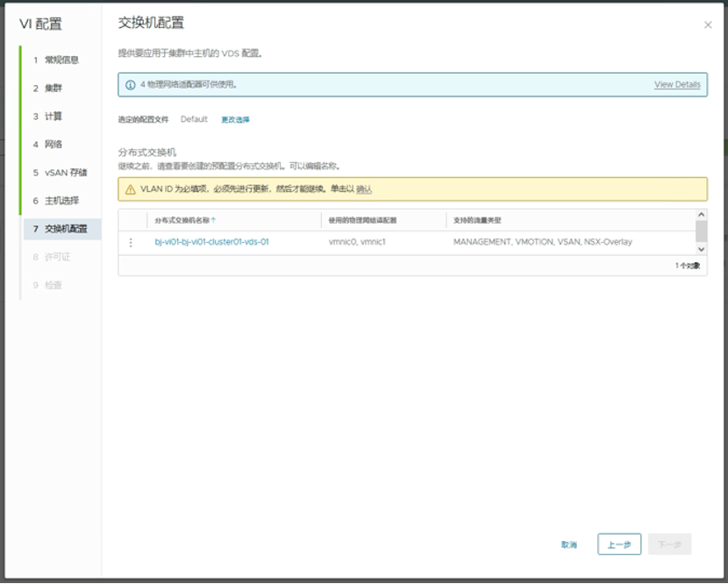Go to step 1 常规信息
This screenshot has width=728, height=584.
61,60
